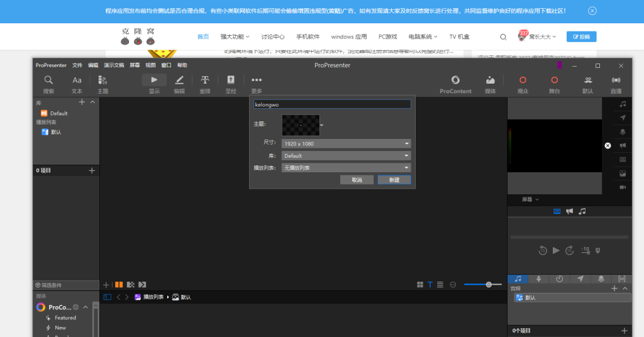Image resolution: width=644 pixels, height=337 pixels.
Task: Clear announcements with the megaphone icon
Action: 623,146
